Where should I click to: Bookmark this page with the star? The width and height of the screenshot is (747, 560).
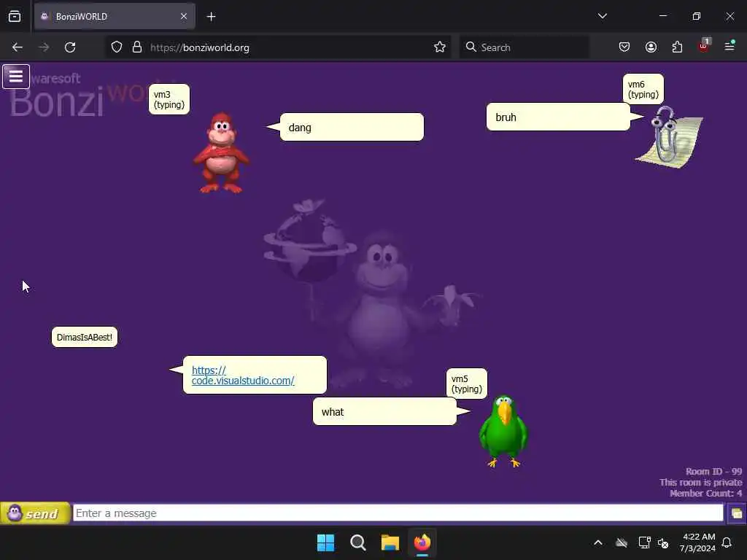click(440, 47)
